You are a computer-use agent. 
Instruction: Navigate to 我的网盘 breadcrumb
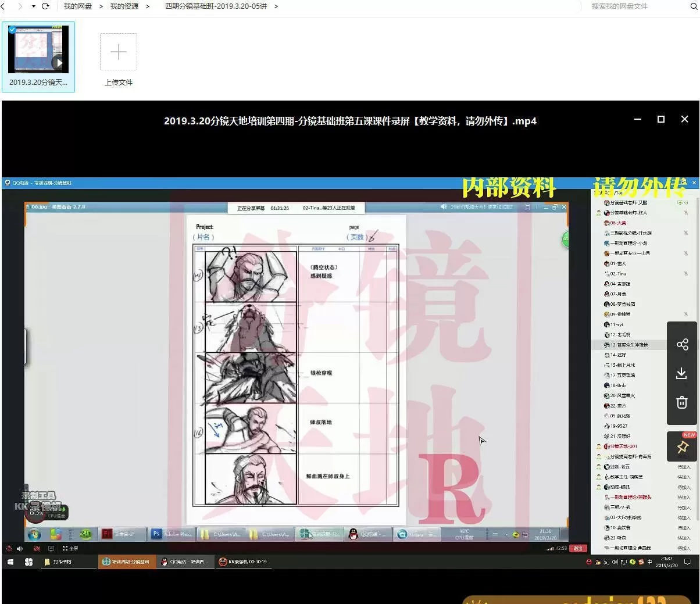(77, 6)
